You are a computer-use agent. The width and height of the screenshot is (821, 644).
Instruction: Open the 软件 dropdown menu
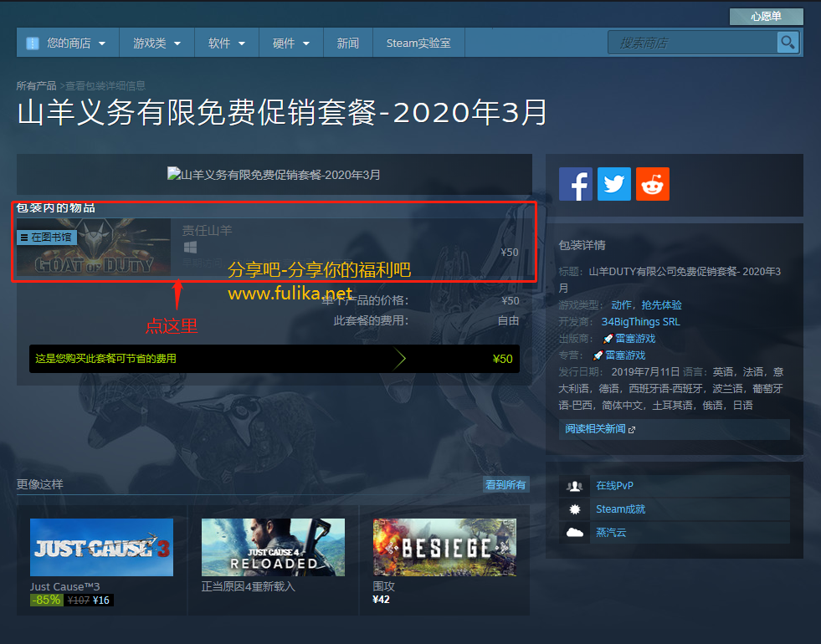click(x=227, y=43)
